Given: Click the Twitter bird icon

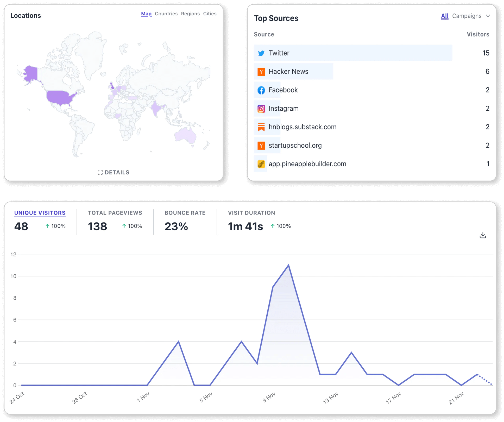Looking at the screenshot, I should coord(261,53).
